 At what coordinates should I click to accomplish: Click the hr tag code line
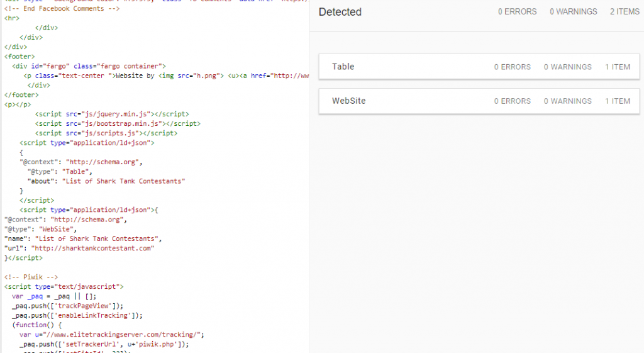coord(12,18)
